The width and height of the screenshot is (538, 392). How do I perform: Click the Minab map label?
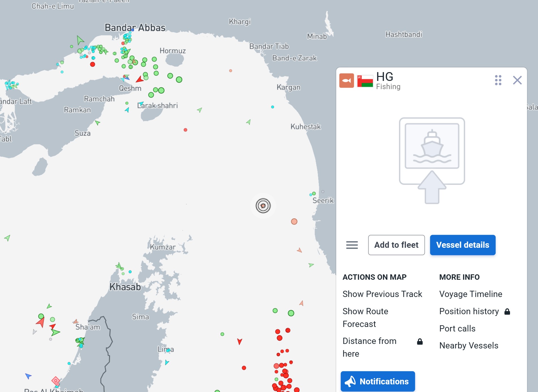[x=317, y=36]
